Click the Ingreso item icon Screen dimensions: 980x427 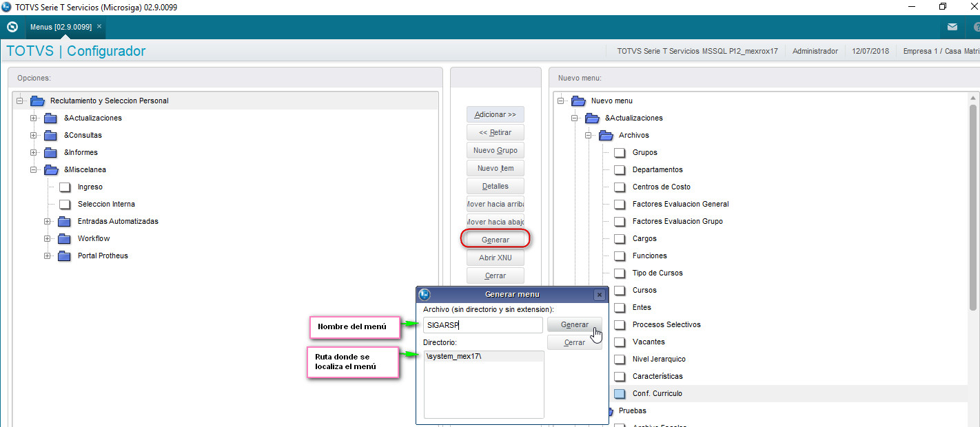[x=65, y=187]
